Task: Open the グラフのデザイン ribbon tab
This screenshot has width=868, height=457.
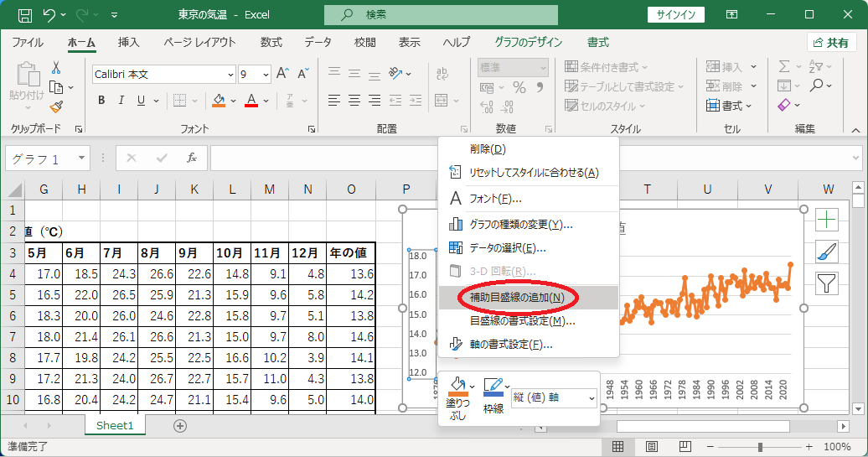Action: 528,43
